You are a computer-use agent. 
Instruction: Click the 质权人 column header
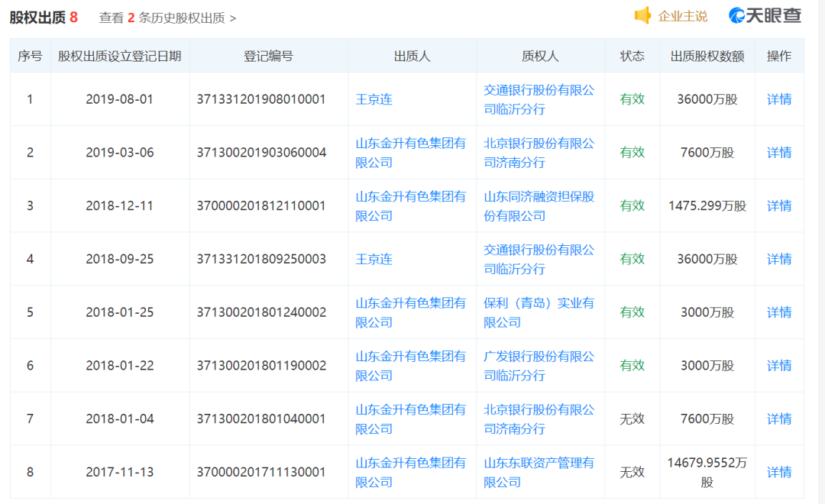click(x=540, y=56)
